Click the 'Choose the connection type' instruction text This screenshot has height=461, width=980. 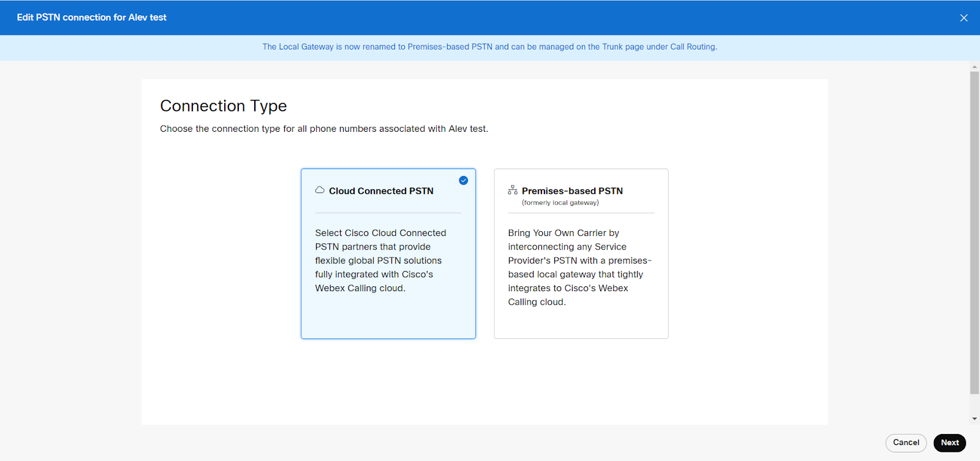coord(324,129)
